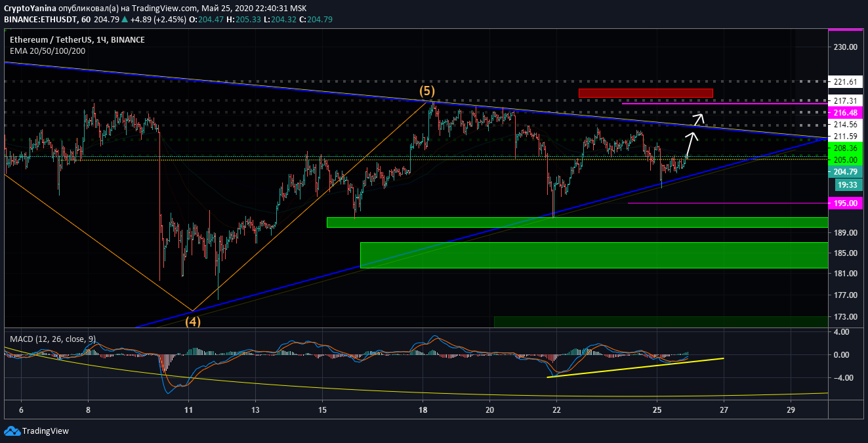Click the 181.00 price axis label
The width and height of the screenshot is (868, 443).
[x=846, y=274]
